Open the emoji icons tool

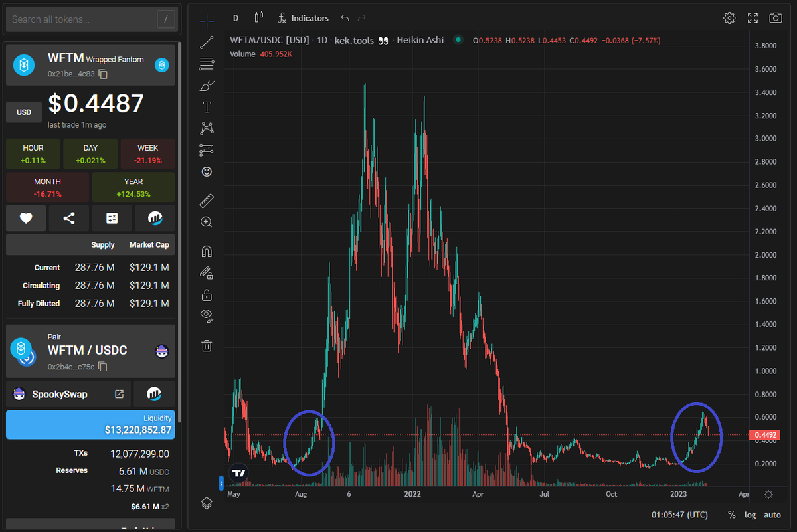(x=207, y=171)
